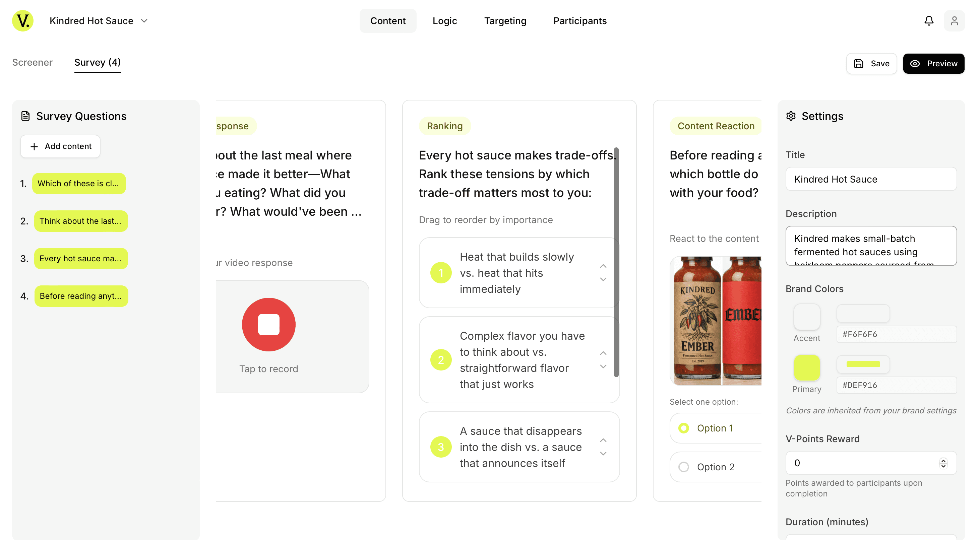Tap the red record button

[268, 324]
